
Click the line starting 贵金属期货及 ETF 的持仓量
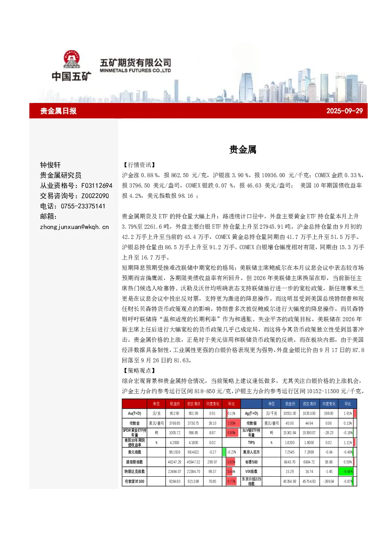pyautogui.click(x=240, y=216)
